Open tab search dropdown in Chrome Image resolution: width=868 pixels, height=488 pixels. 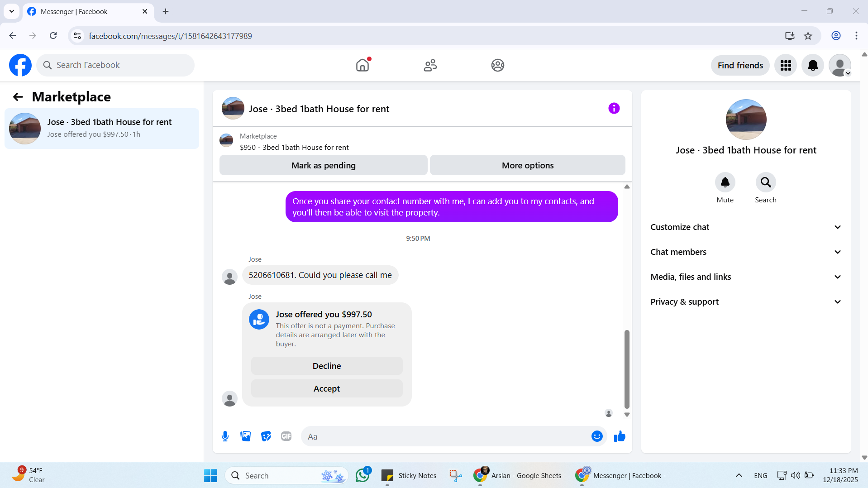click(x=12, y=11)
